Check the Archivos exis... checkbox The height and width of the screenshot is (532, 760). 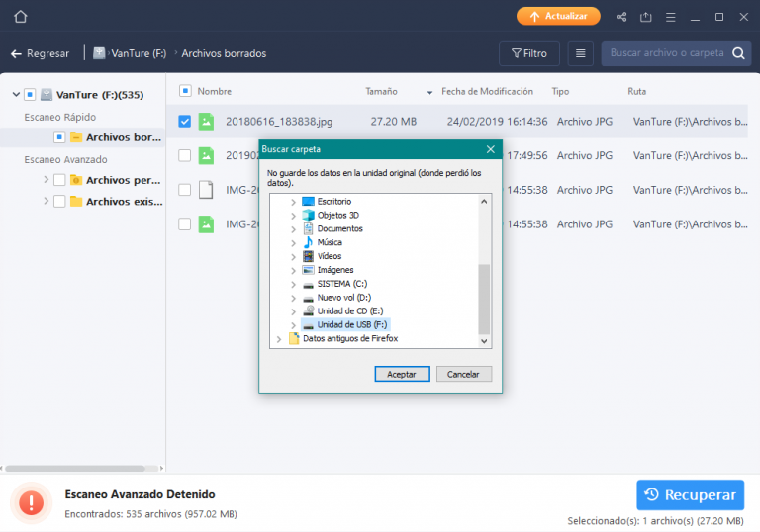click(59, 201)
